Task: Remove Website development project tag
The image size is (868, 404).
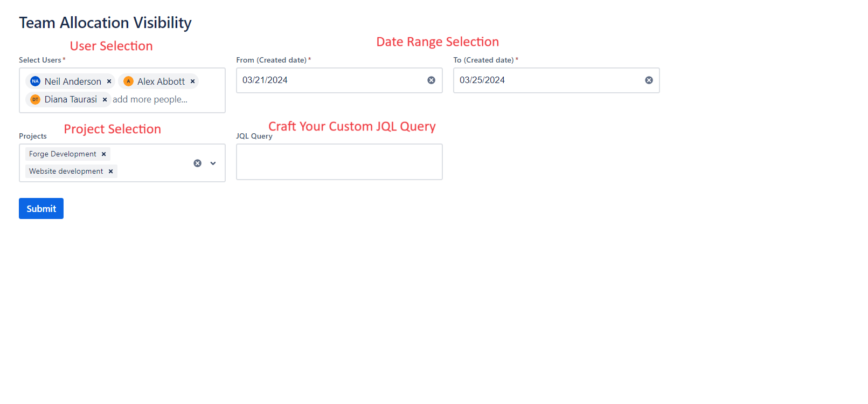Action: [110, 172]
